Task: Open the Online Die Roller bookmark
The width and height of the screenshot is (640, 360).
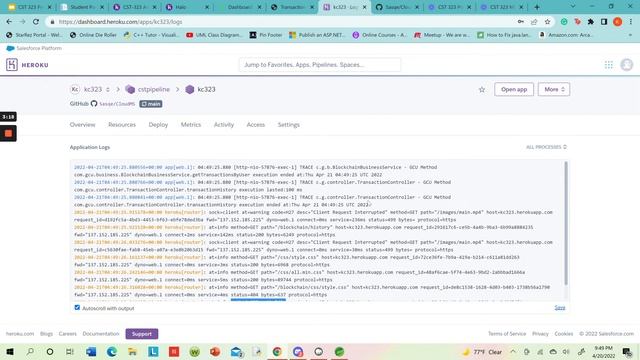Action: point(93,35)
